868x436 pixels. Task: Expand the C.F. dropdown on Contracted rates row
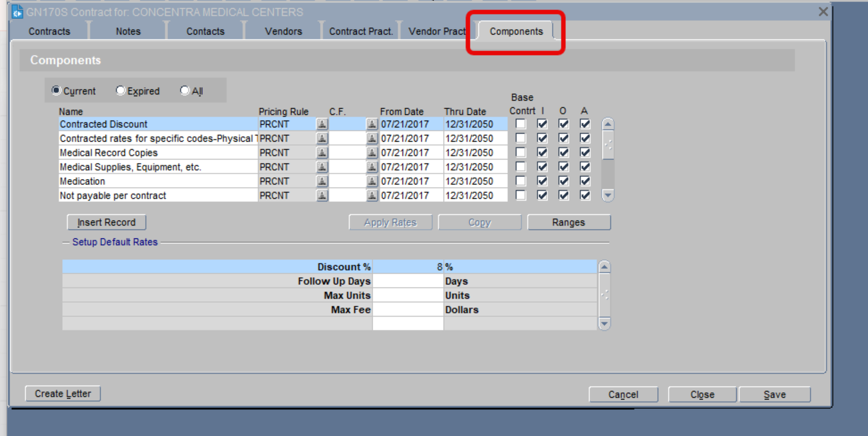[x=372, y=138]
